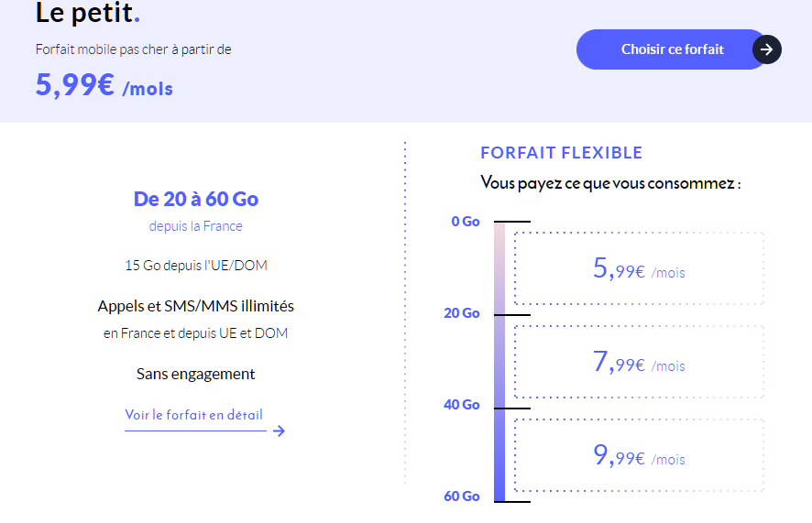Click the "0 Go" scale marker
Viewport: 812px width, 523px height.
pos(466,222)
